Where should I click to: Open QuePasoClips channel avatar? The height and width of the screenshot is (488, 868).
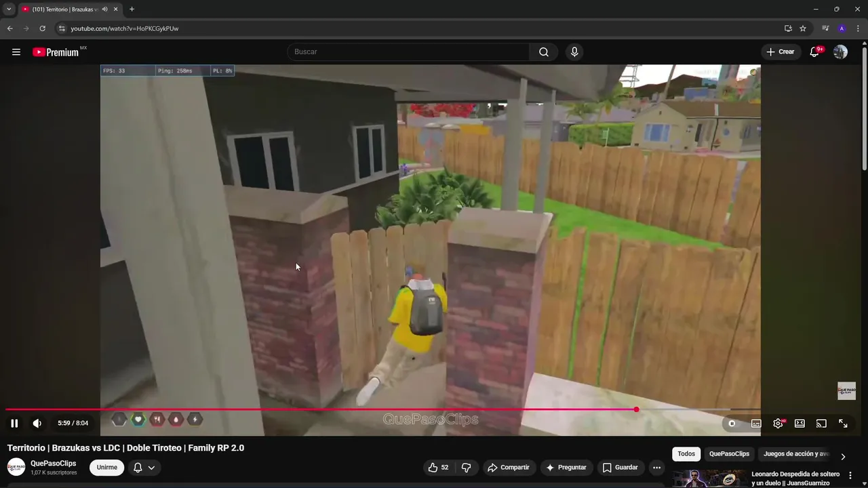pyautogui.click(x=16, y=467)
